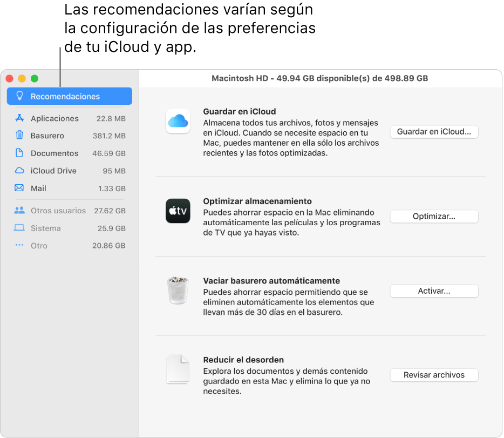Click the document icon beside Documentos

tap(19, 153)
